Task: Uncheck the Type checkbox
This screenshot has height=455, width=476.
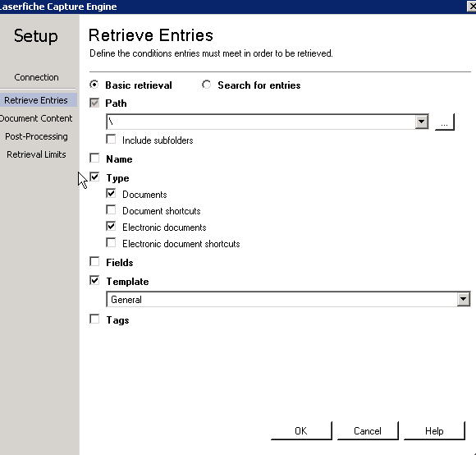Action: pyautogui.click(x=94, y=177)
